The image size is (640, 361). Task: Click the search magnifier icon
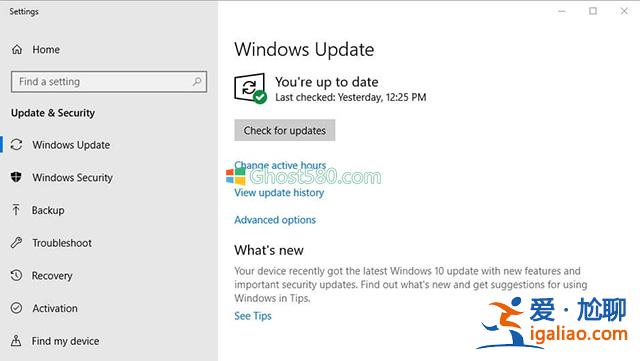pyautogui.click(x=197, y=81)
